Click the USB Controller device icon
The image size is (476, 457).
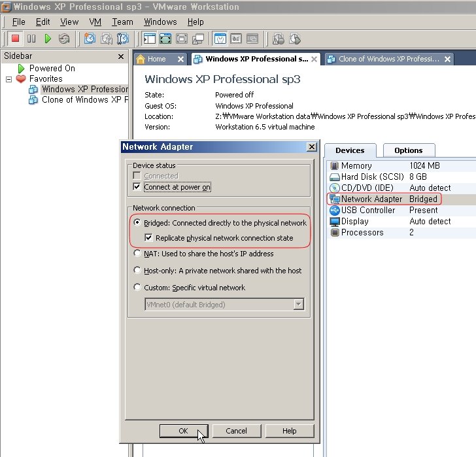point(335,210)
